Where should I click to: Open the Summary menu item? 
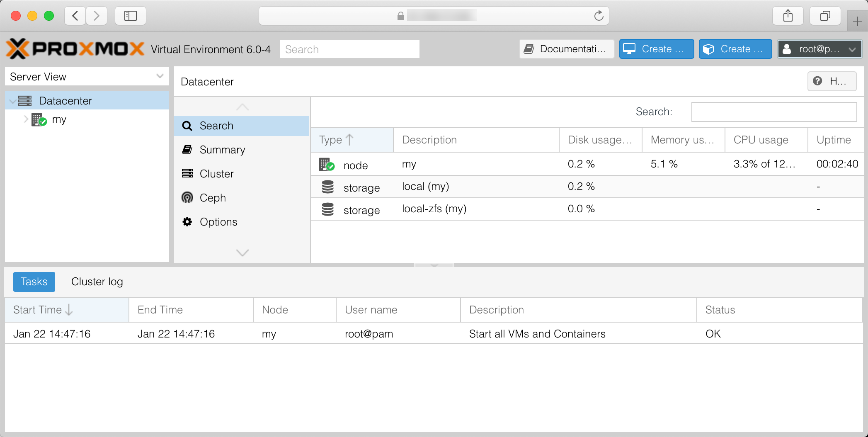pyautogui.click(x=222, y=150)
